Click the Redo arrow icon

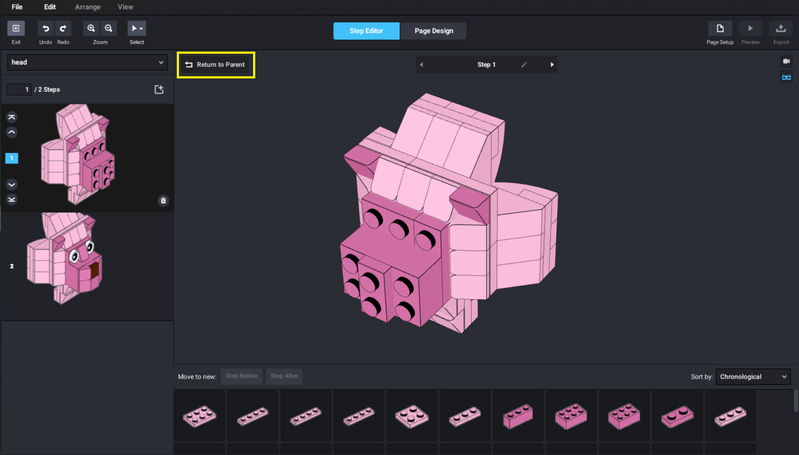tap(63, 30)
